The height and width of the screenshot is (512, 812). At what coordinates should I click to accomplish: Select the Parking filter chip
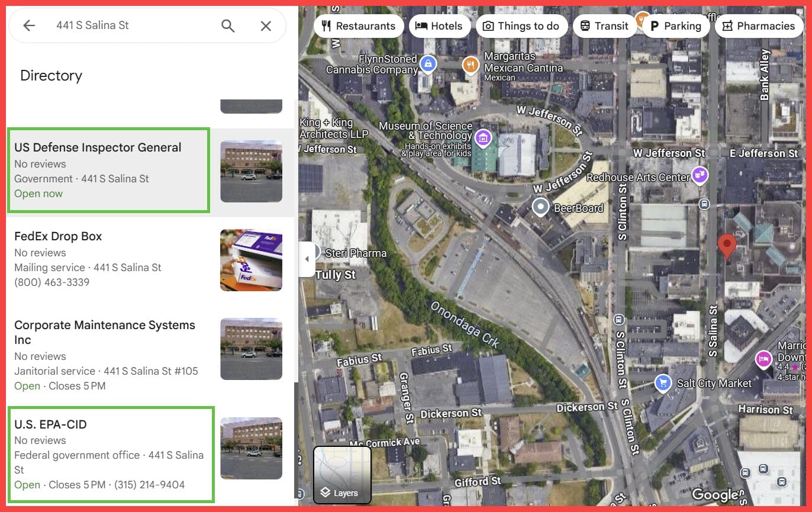(675, 26)
